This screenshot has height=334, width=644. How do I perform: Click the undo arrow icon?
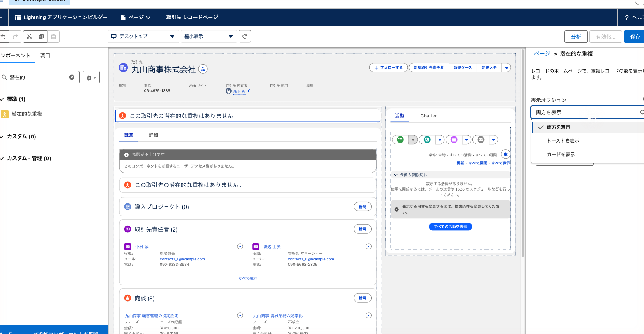(x=4, y=37)
